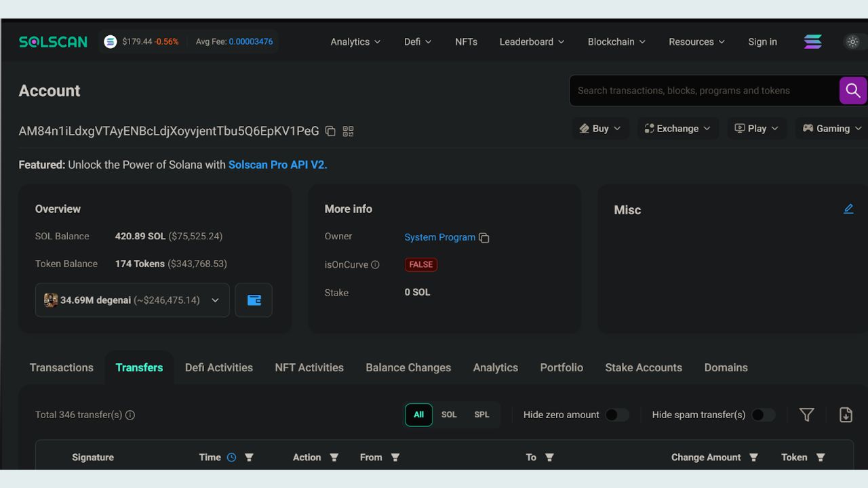Screen dimensions: 868x488
Task: Switch to the Transactions tab
Action: (62, 367)
